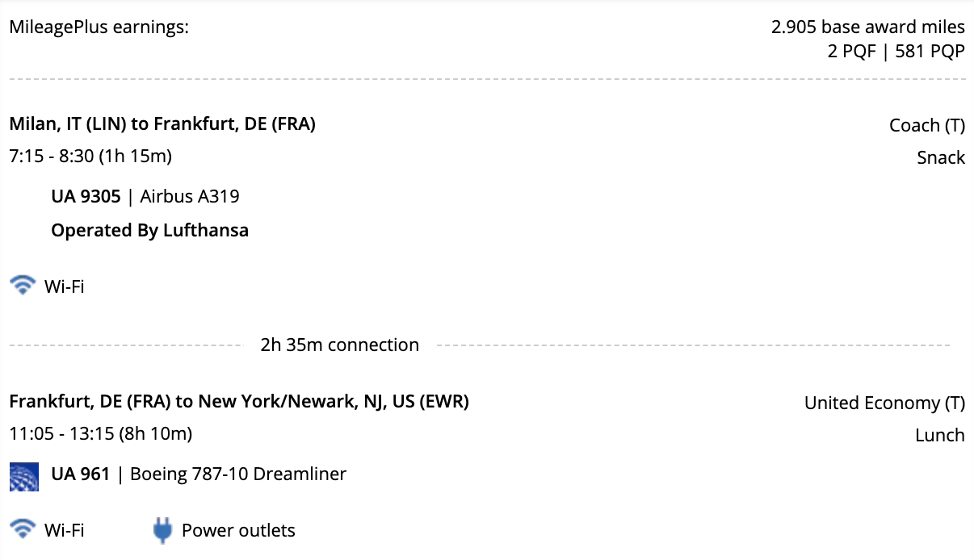Click the 2h 35m connection label
The height and width of the screenshot is (560, 974).
click(x=339, y=345)
